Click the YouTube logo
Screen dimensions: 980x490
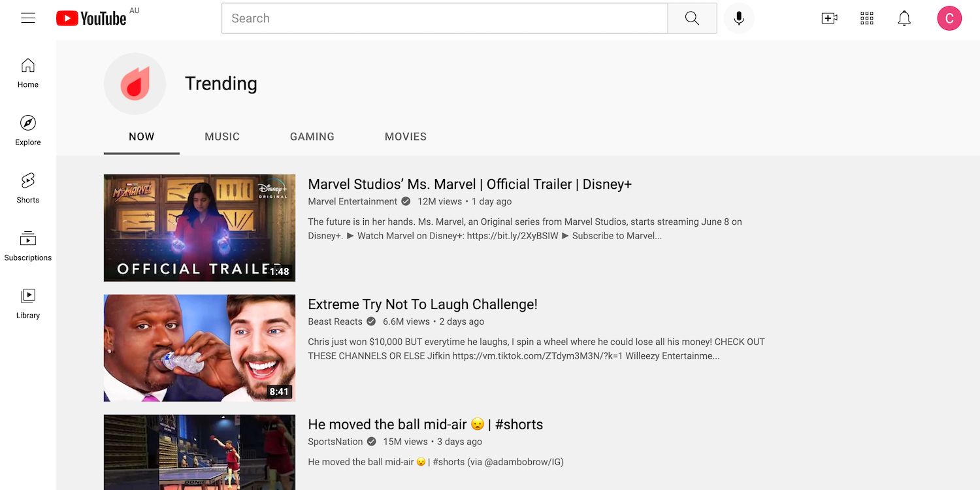(x=91, y=18)
